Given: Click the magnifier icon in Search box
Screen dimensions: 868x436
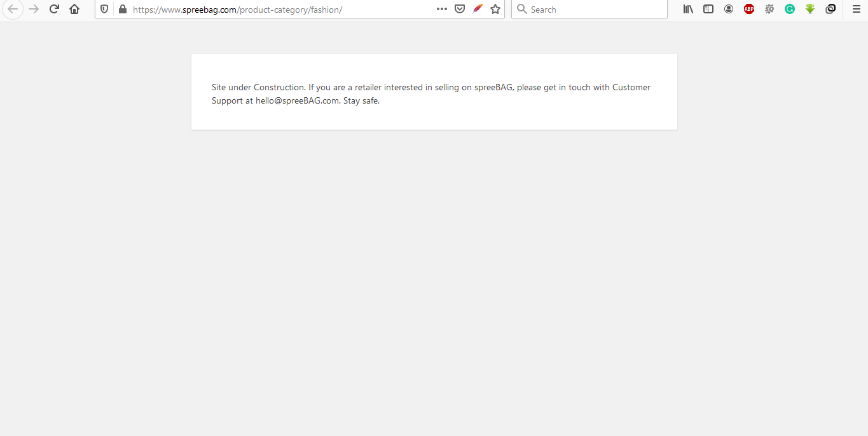Looking at the screenshot, I should click(522, 9).
